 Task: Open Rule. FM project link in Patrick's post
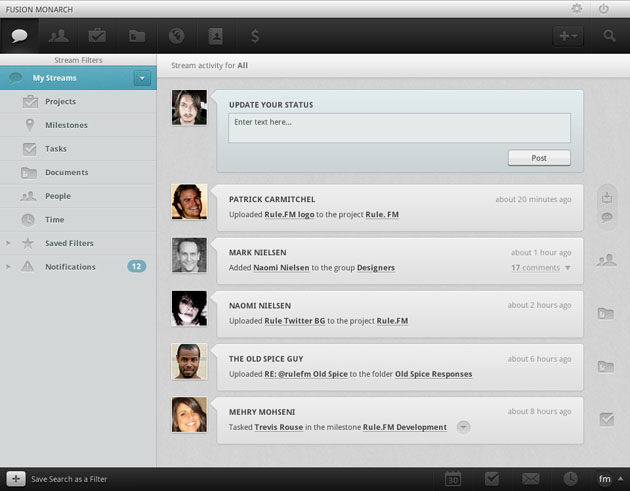(x=382, y=215)
